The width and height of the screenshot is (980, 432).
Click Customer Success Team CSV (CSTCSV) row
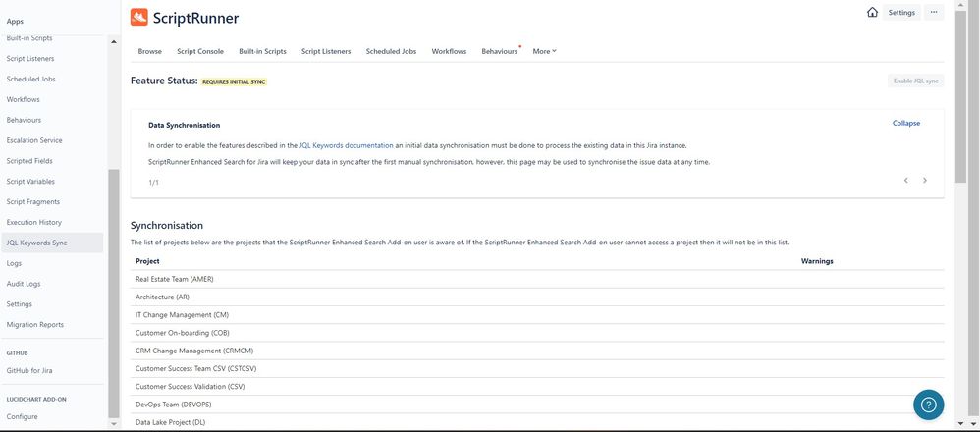tap(537, 369)
